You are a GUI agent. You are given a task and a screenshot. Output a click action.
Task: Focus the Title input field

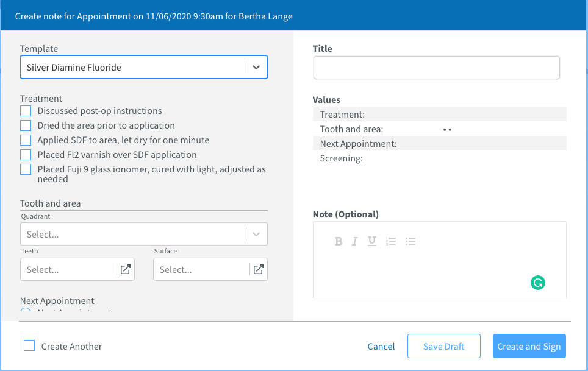[x=437, y=68]
